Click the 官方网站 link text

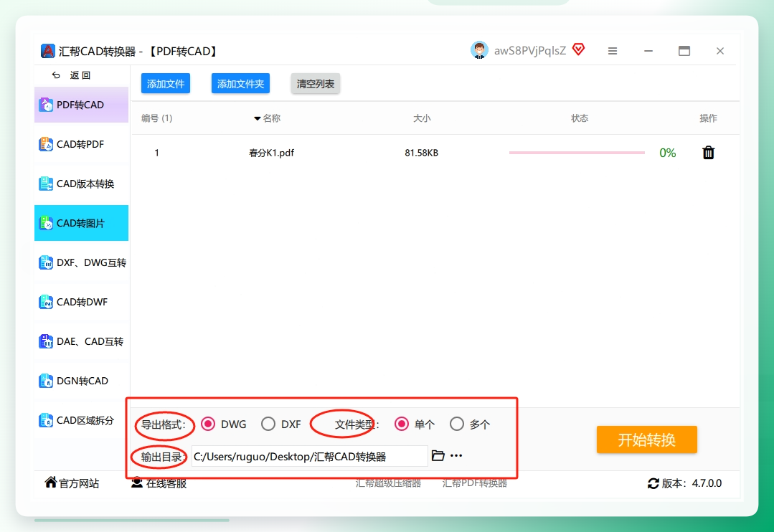click(x=79, y=483)
